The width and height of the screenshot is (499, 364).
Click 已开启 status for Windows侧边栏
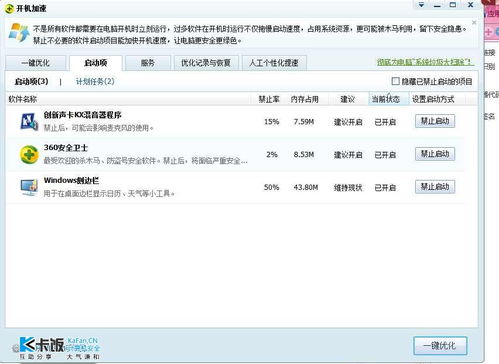(385, 188)
